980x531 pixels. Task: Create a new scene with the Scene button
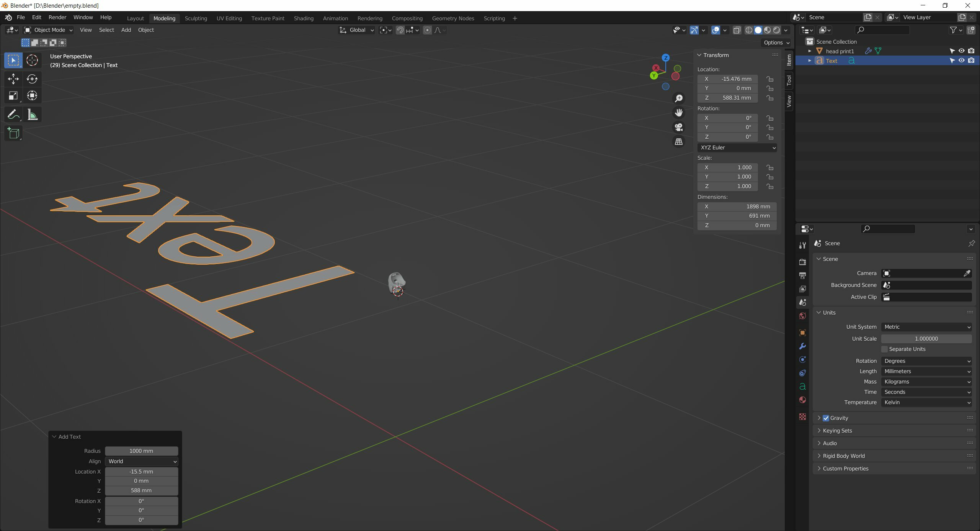tap(868, 17)
